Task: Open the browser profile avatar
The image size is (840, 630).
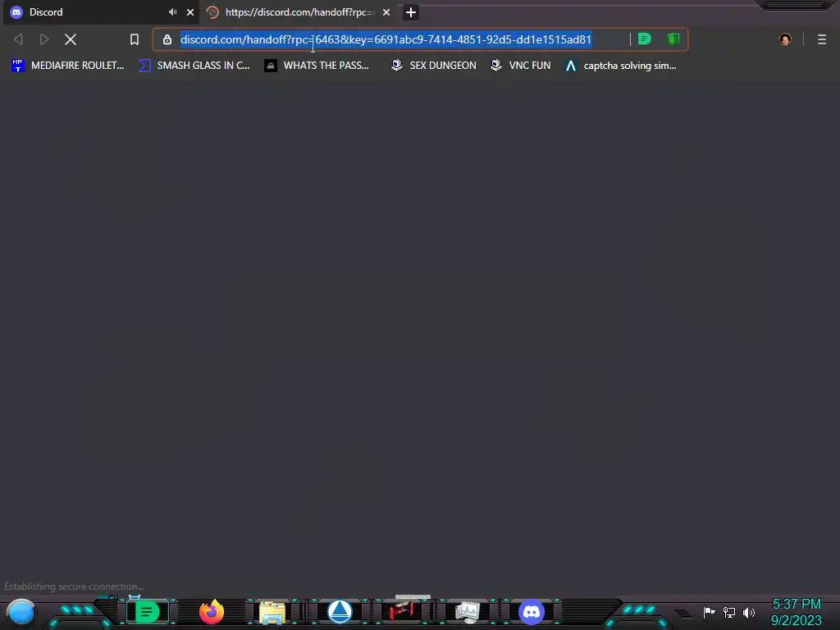Action: point(785,39)
